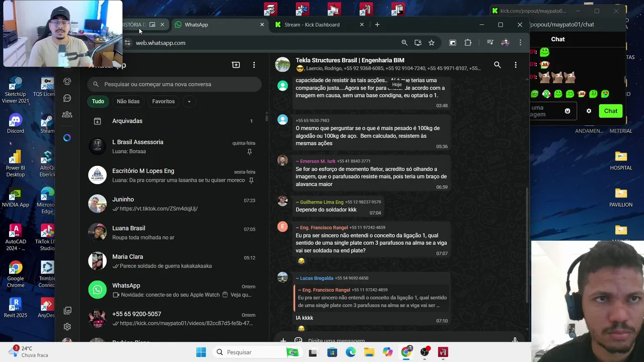Open WhatsApp Status from sidebar

[67, 81]
